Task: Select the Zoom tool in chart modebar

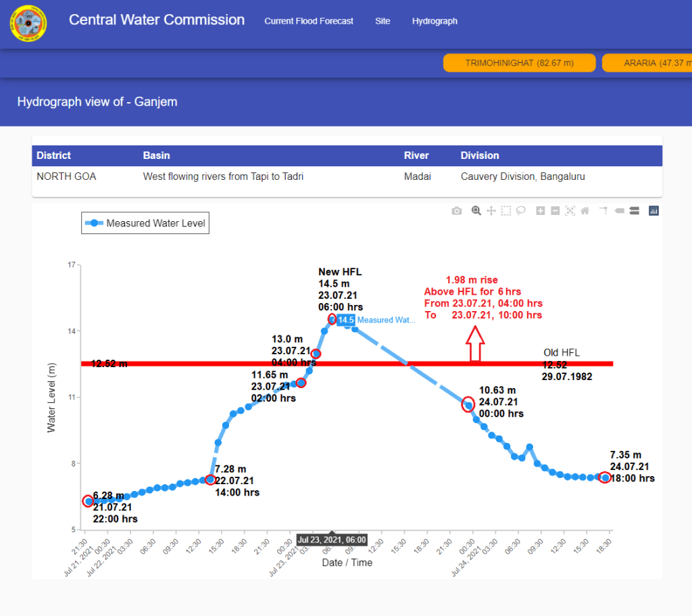Action: tap(476, 211)
